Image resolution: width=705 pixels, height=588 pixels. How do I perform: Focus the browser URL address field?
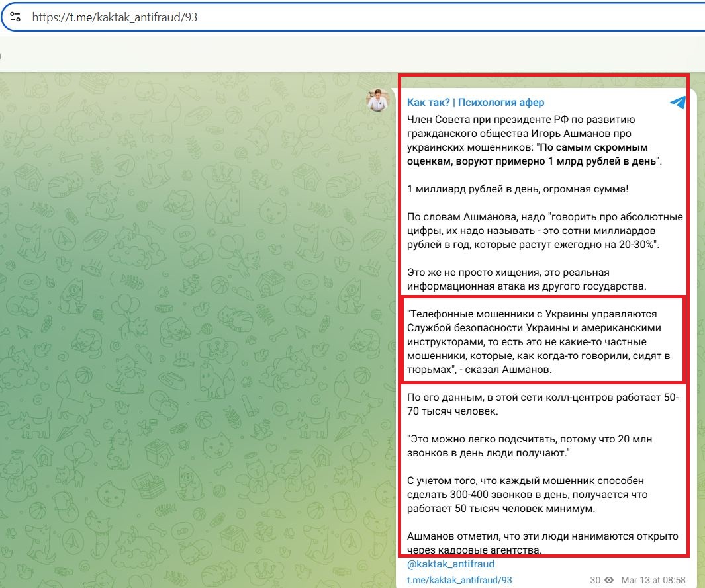pos(331,18)
